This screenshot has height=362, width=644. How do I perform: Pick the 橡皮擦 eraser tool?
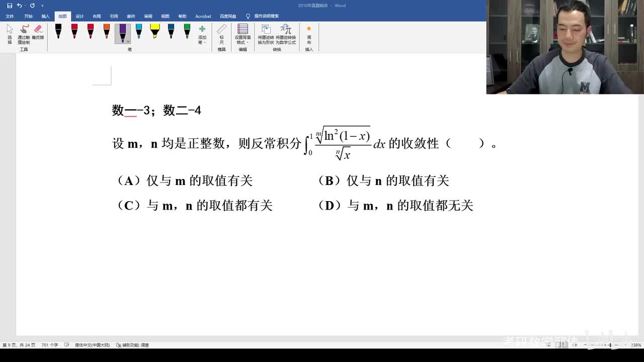click(38, 32)
